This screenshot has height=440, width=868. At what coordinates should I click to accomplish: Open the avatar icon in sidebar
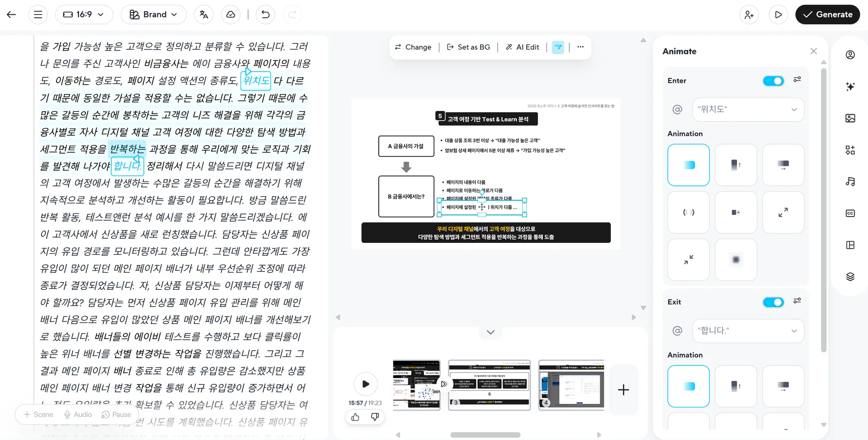pyautogui.click(x=850, y=55)
